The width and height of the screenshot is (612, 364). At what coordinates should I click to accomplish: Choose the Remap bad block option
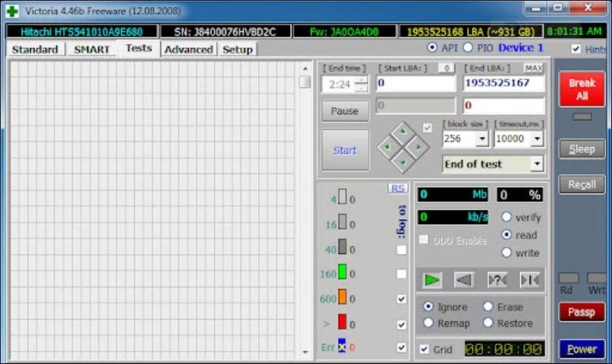coord(428,323)
